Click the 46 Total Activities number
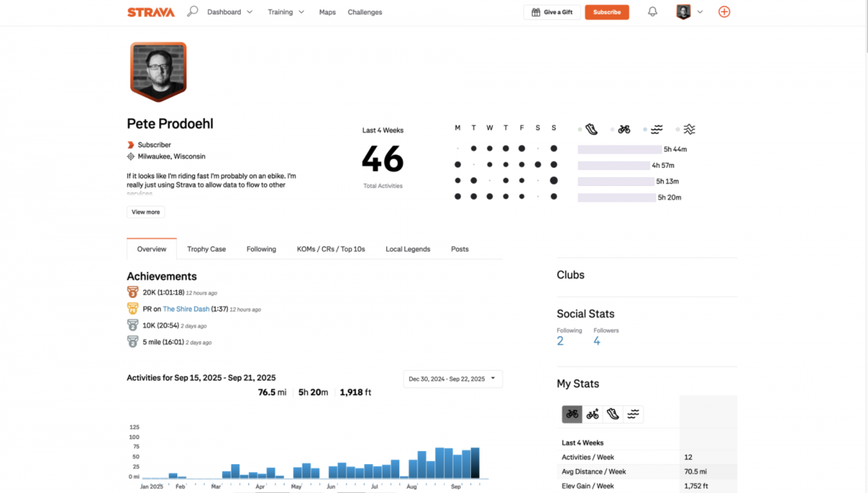868x493 pixels. pos(383,158)
